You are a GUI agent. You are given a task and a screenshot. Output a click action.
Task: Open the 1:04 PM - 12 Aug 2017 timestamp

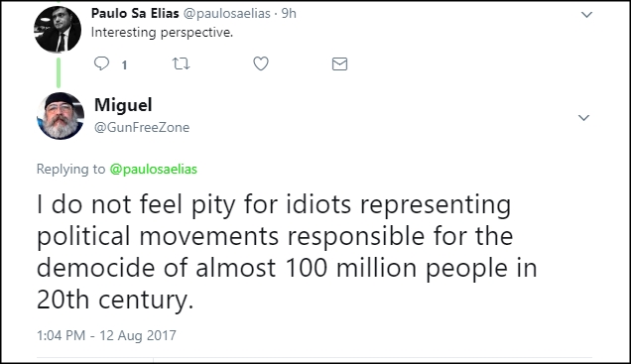(x=106, y=335)
